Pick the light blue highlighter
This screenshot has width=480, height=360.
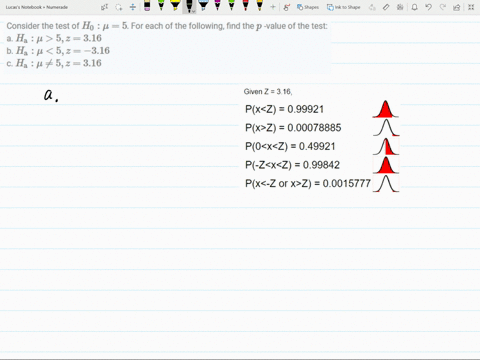click(x=203, y=6)
